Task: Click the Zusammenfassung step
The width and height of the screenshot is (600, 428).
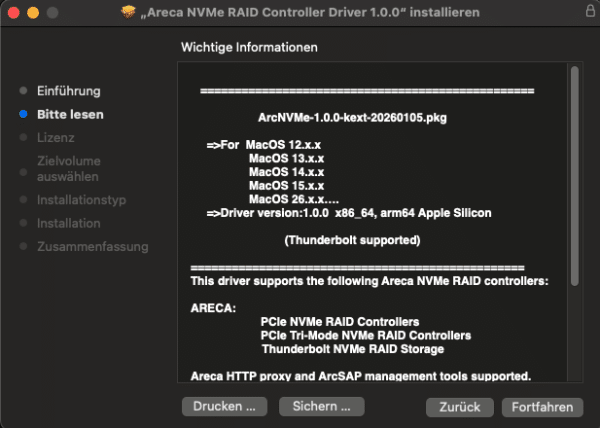Action: [93, 247]
